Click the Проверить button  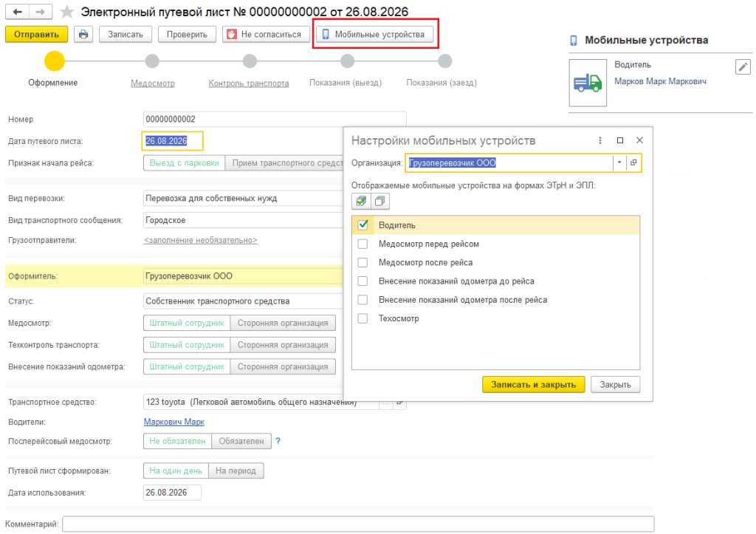(x=187, y=34)
